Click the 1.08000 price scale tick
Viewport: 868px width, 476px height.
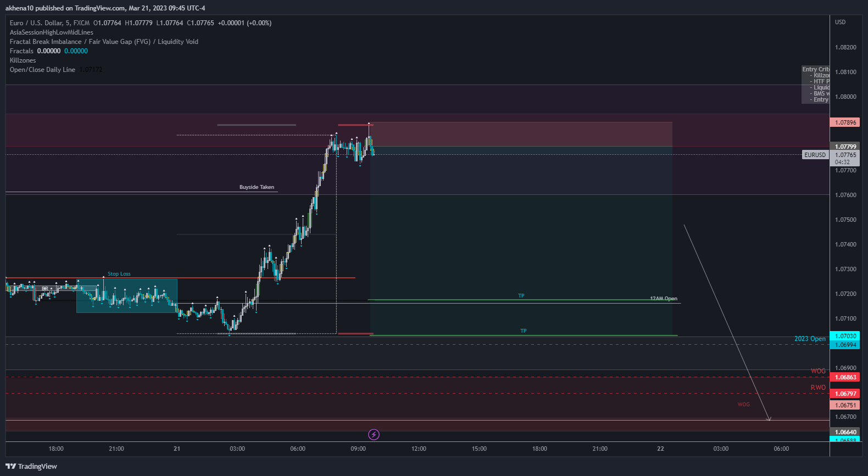click(x=845, y=97)
